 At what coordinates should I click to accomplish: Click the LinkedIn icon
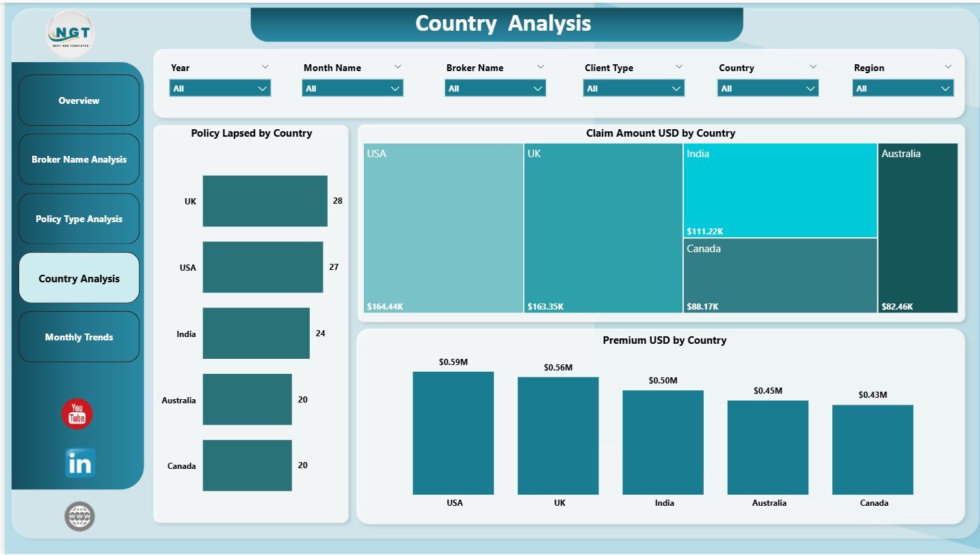(79, 463)
